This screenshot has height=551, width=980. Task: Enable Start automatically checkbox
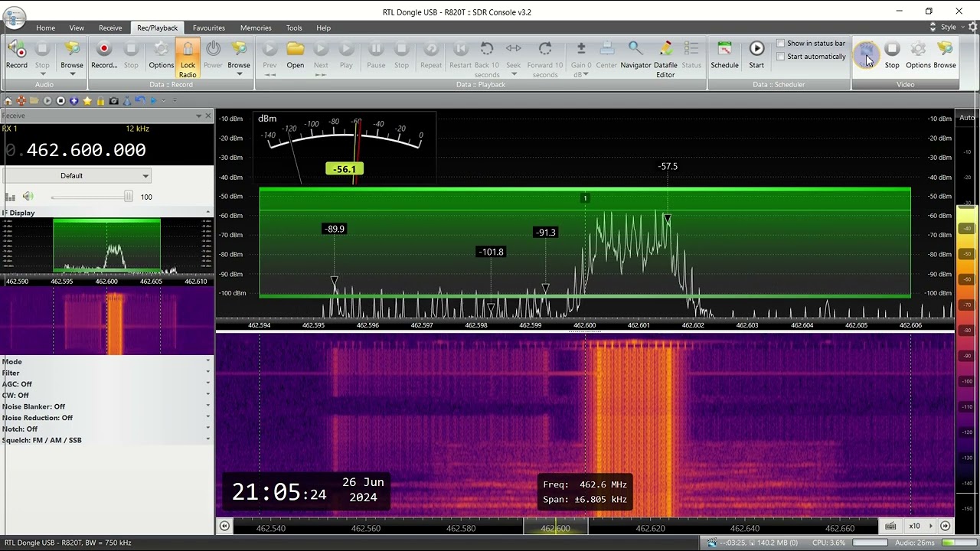780,57
